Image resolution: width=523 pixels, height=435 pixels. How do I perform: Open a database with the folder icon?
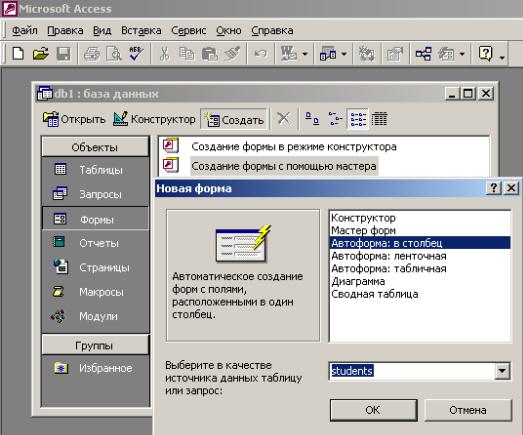[x=41, y=53]
